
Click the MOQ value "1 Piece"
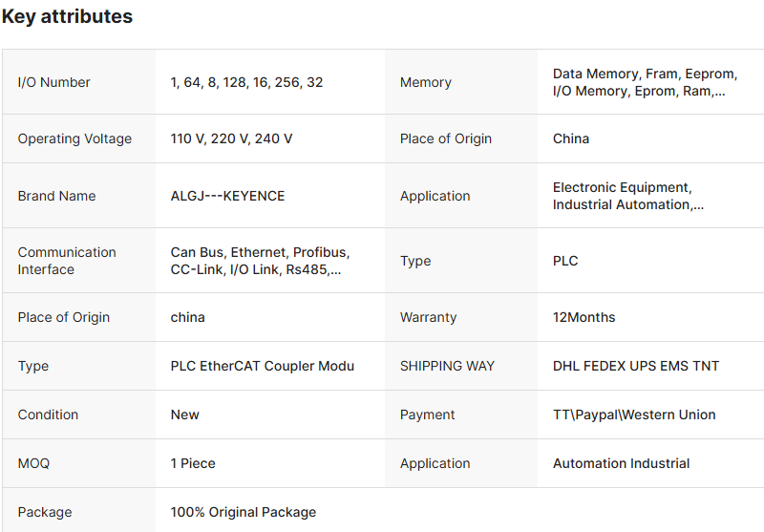(x=193, y=463)
